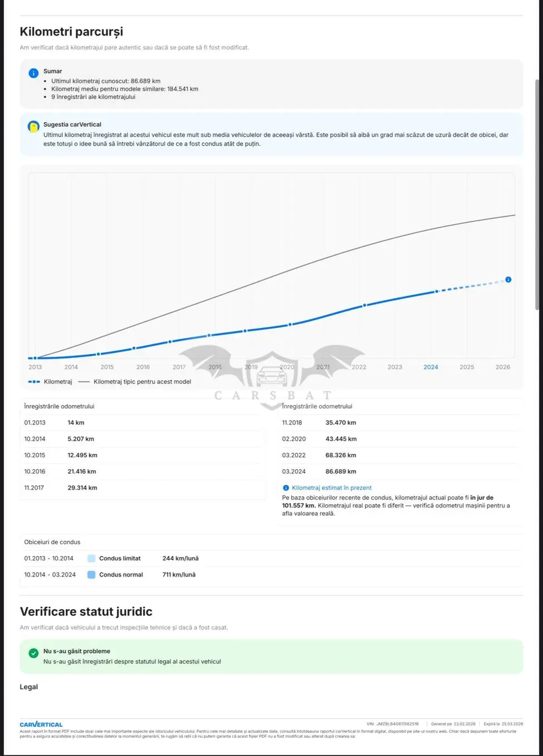Image resolution: width=543 pixels, height=756 pixels.
Task: Click info icon next to Kilometraj estimat în prezent
Action: [x=286, y=488]
